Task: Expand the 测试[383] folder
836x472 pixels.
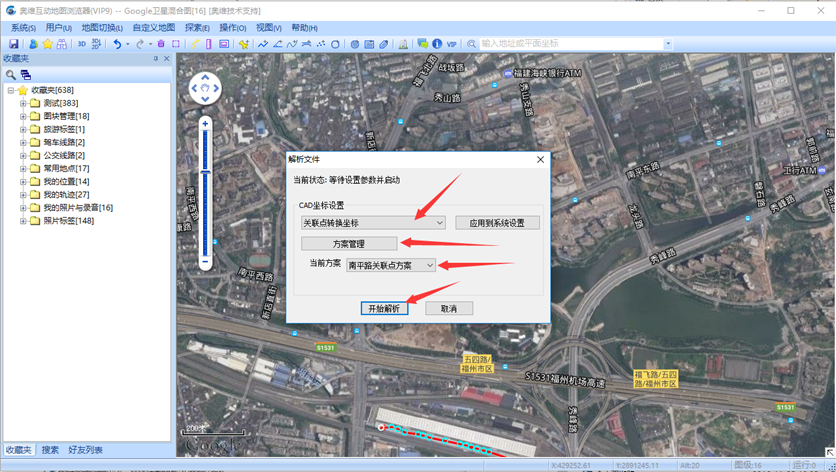Action: tap(23, 103)
